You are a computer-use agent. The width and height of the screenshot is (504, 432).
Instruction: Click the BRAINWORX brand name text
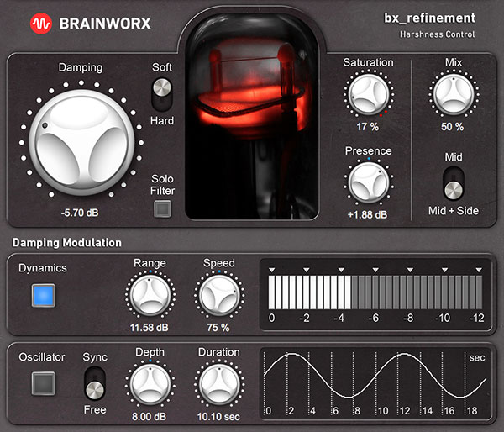[x=105, y=24]
